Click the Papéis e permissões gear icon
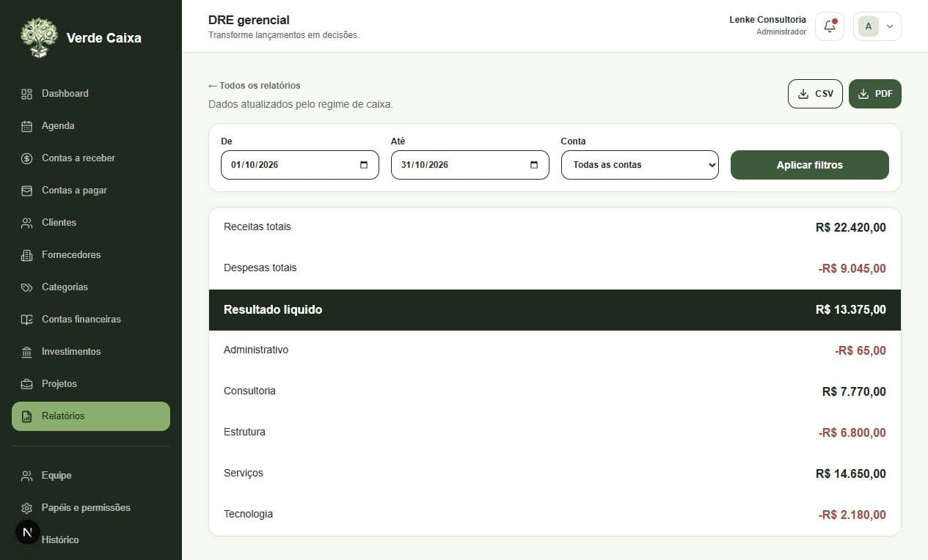 point(27,508)
